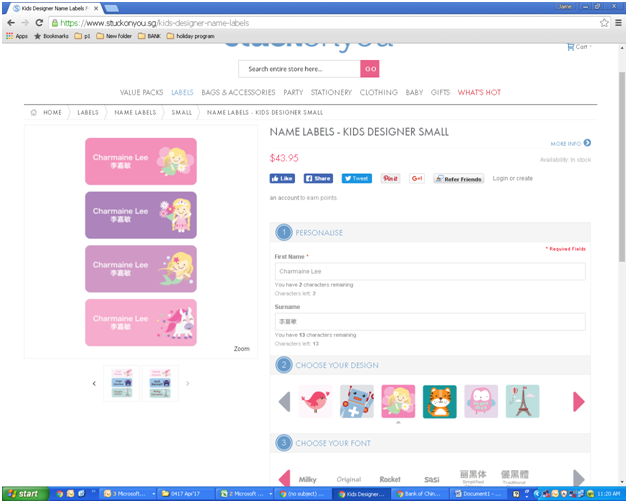The image size is (629, 503).
Task: Click the Pin it button
Action: (x=390, y=178)
